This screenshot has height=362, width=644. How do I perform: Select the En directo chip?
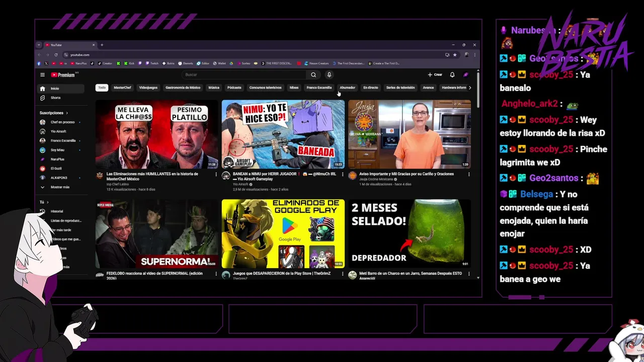(371, 87)
